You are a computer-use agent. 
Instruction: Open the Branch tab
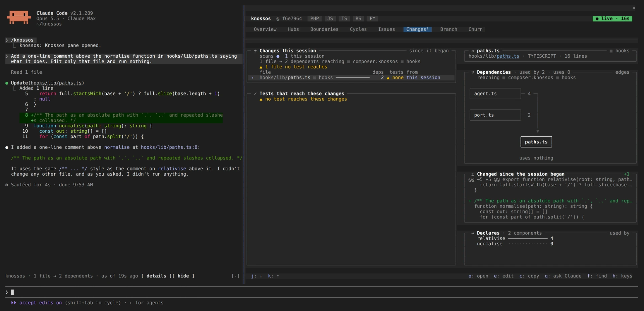tap(448, 29)
